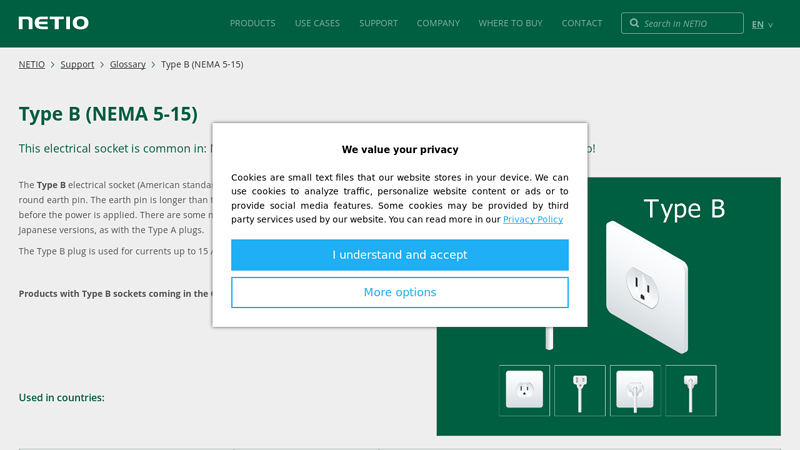The width and height of the screenshot is (800, 450).
Task: Follow the Privacy Policy link
Action: [x=533, y=219]
